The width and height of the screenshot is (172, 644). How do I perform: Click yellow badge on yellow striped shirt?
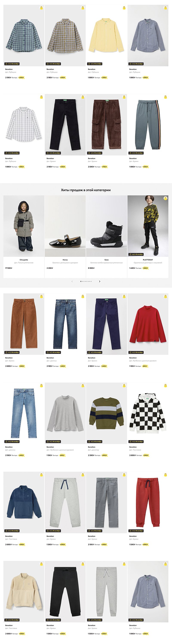coord(124,8)
